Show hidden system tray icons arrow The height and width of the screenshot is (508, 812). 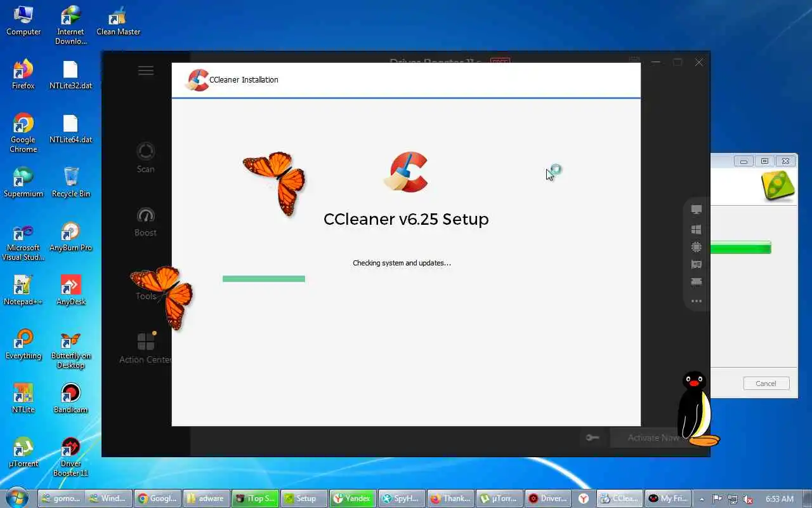point(702,499)
